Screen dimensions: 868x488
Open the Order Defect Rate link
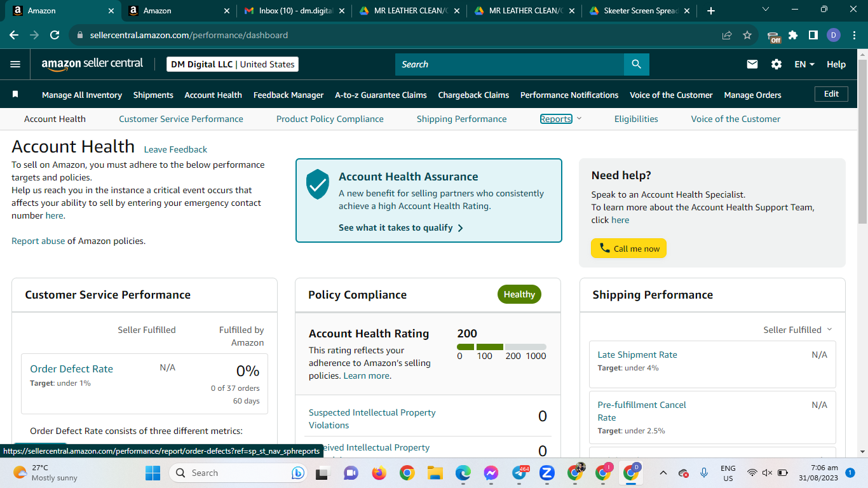pyautogui.click(x=71, y=369)
